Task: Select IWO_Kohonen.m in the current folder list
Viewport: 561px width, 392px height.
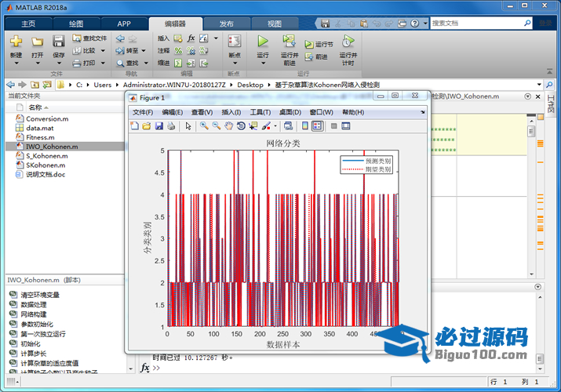Action: pos(52,146)
